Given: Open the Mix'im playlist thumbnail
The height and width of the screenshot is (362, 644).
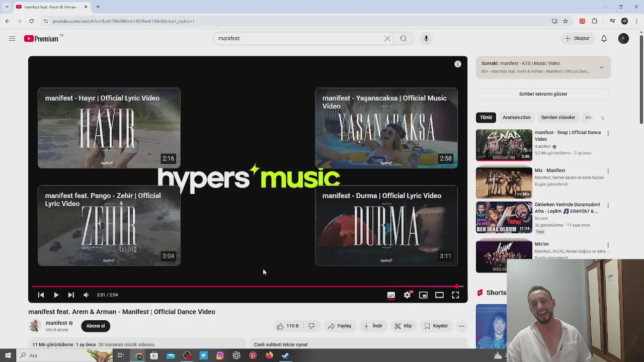Looking at the screenshot, I should 504,256.
